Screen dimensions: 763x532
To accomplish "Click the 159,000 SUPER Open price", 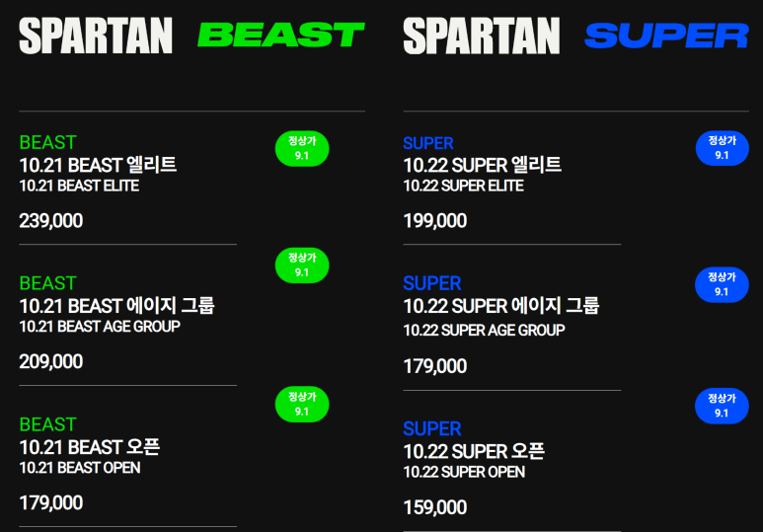I will pos(435,507).
